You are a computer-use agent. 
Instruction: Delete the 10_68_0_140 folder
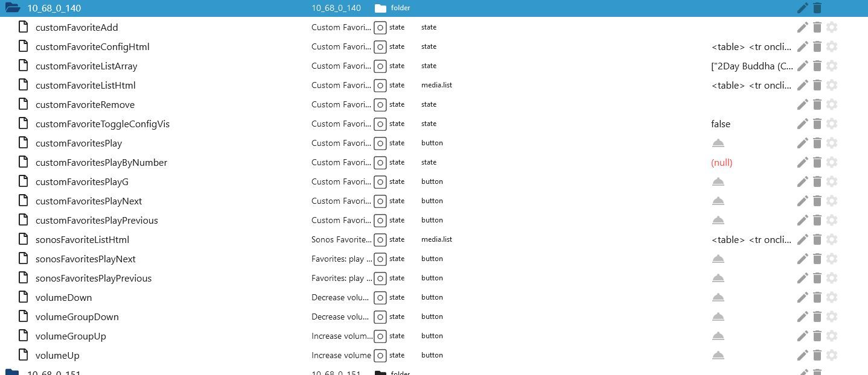(817, 8)
